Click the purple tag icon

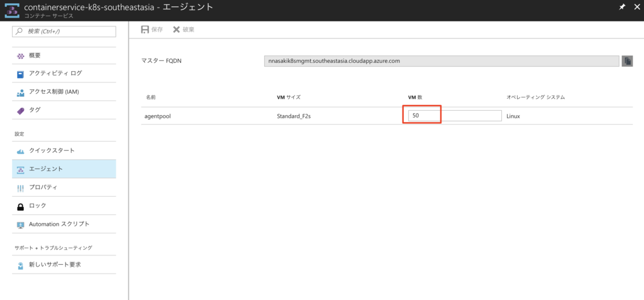point(21,111)
